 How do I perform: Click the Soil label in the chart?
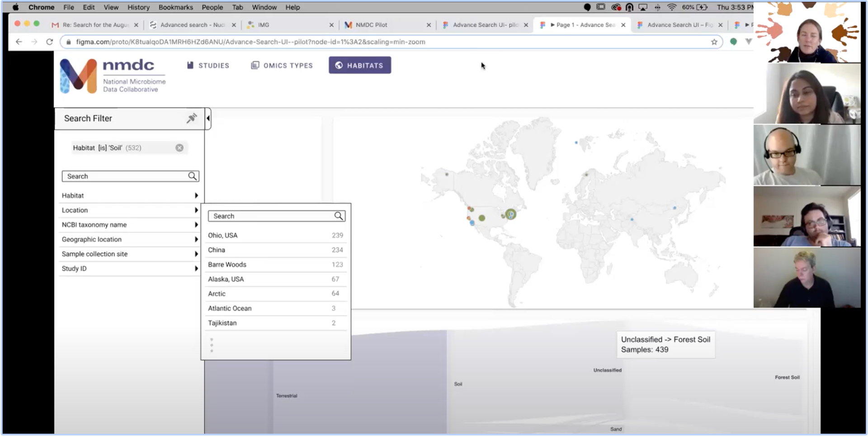point(458,384)
